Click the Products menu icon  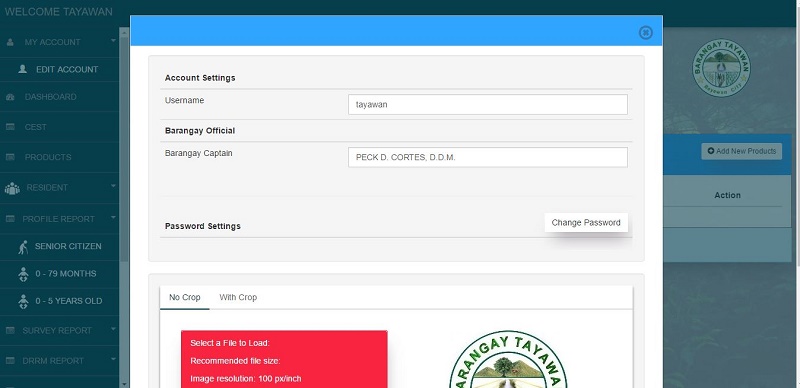10,157
